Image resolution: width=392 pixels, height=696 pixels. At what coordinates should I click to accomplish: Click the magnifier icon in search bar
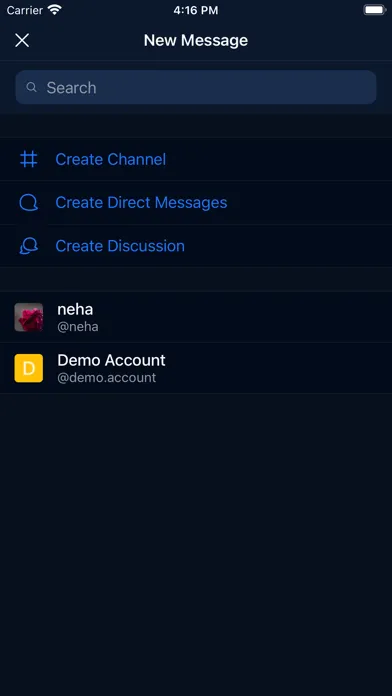[x=31, y=87]
